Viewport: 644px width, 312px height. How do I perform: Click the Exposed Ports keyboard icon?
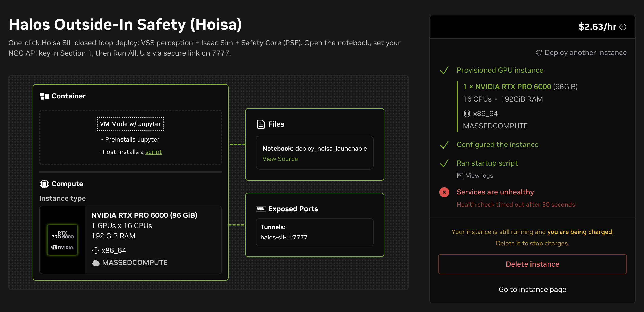(x=261, y=209)
